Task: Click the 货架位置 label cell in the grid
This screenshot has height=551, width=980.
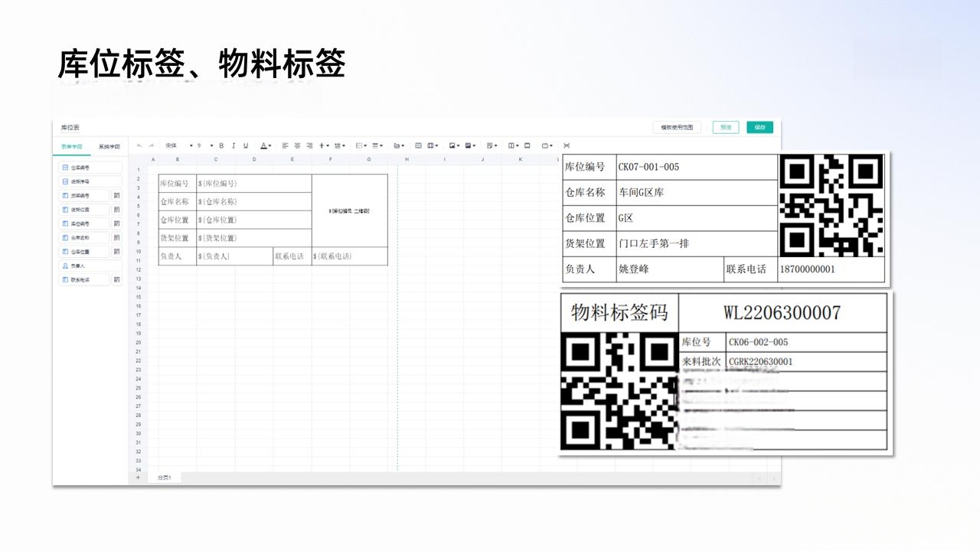Action: [x=178, y=238]
